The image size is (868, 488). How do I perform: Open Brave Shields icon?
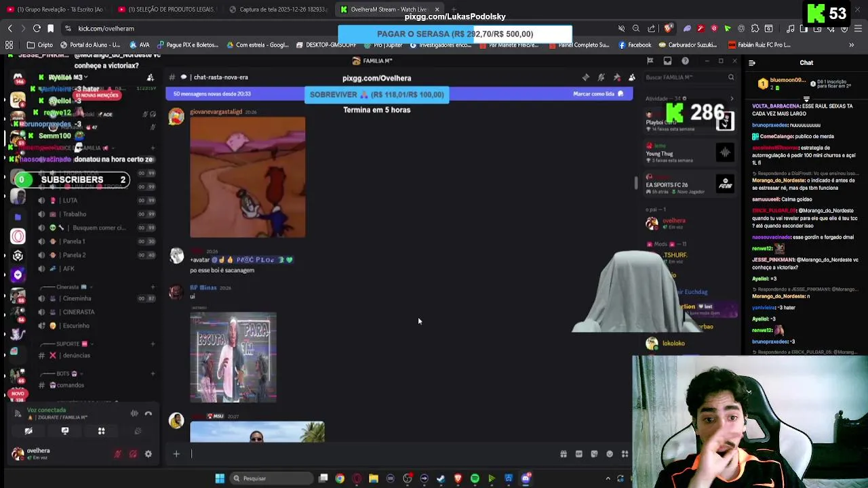669,28
